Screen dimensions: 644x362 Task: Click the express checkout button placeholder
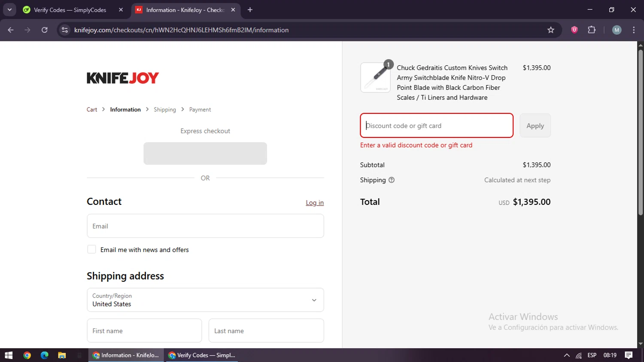(205, 153)
